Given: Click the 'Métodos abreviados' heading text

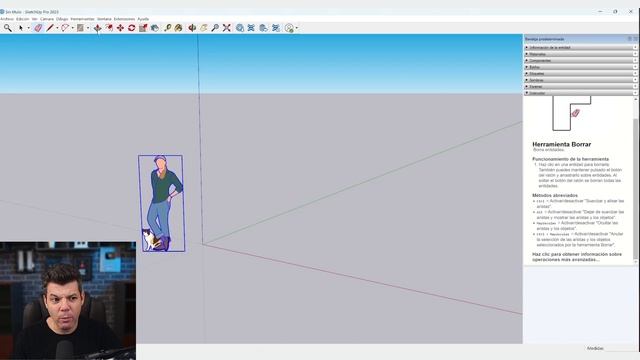Looking at the screenshot, I should tap(555, 195).
